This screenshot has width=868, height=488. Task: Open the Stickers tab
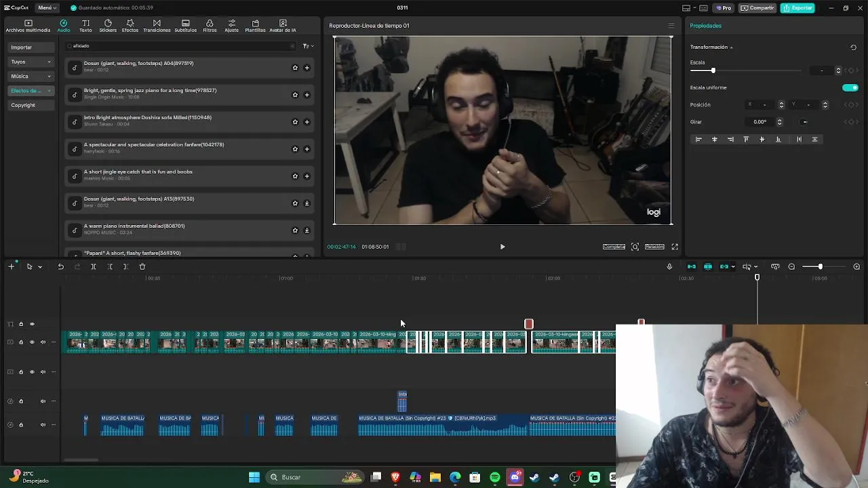point(108,26)
